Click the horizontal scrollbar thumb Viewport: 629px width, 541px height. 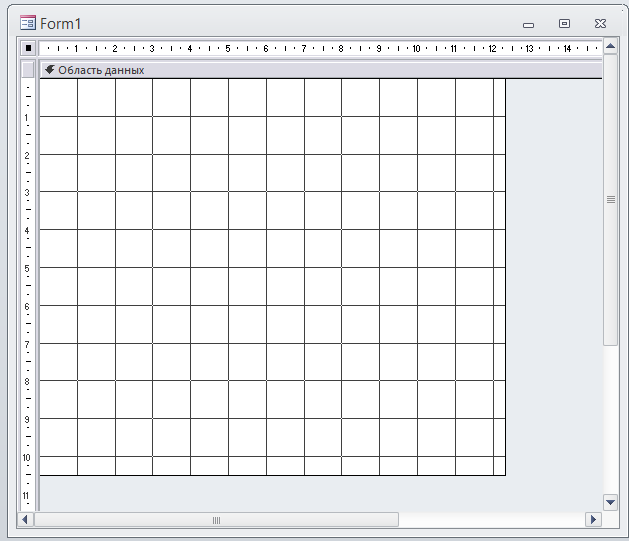click(217, 520)
